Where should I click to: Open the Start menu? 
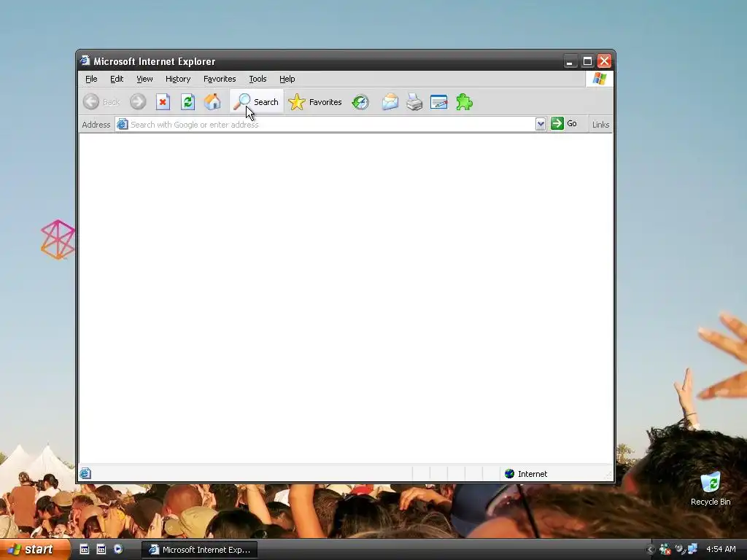(x=34, y=550)
